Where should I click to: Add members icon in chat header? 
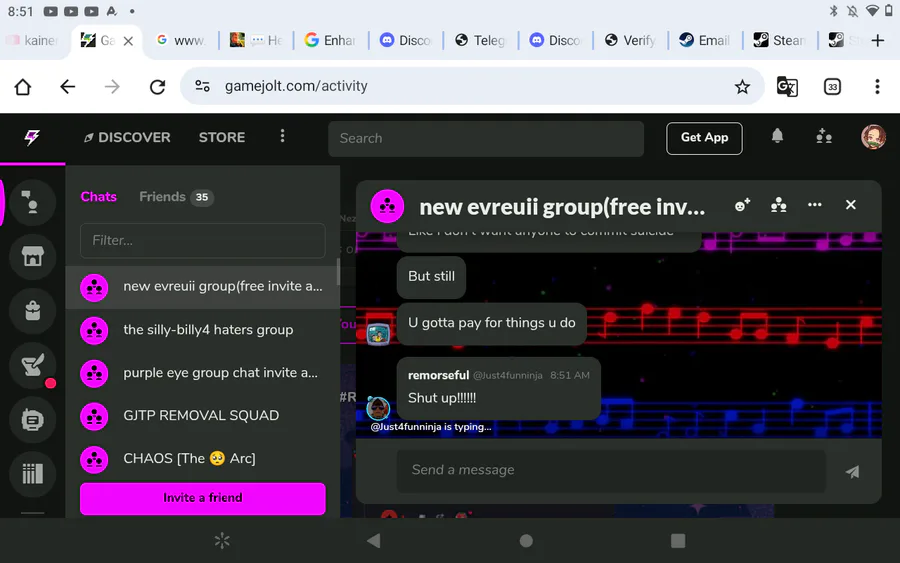pyautogui.click(x=742, y=205)
